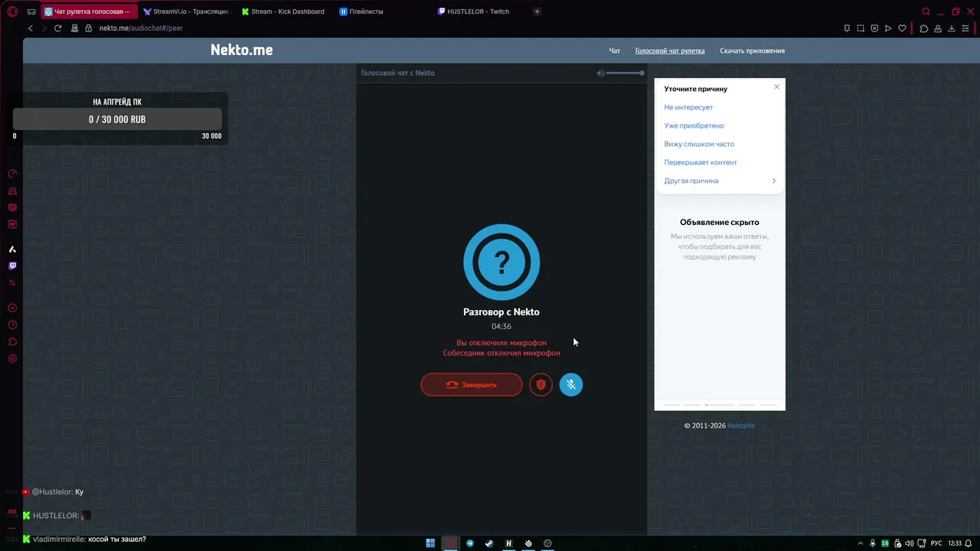980x551 pixels.
Task: Mute the voice chat speaker icon
Action: click(x=601, y=73)
